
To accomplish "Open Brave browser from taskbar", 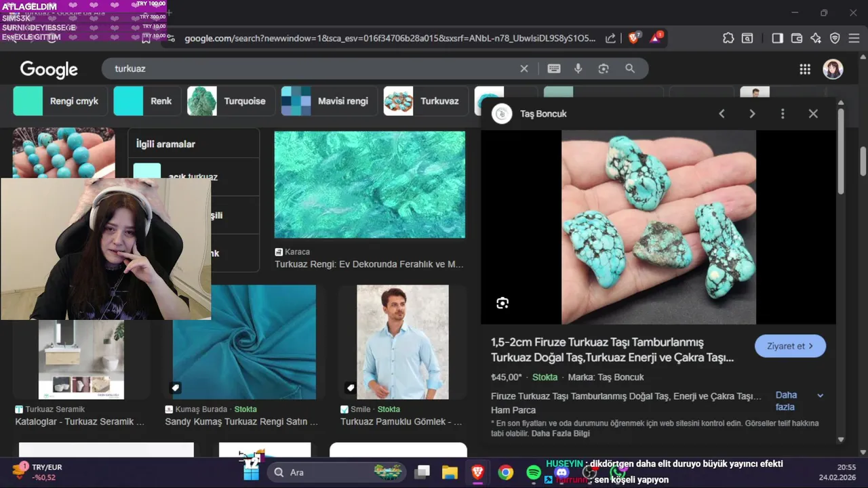I will 478,472.
